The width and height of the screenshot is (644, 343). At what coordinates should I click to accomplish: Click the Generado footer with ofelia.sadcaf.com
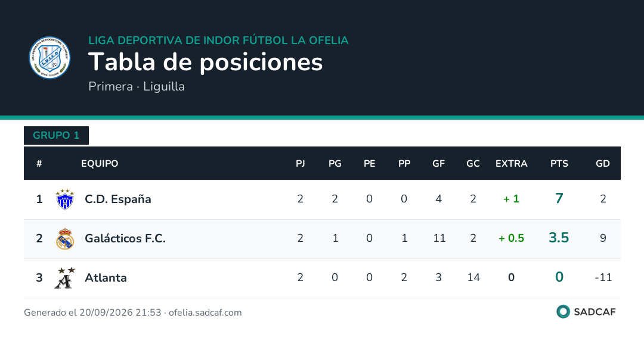click(132, 313)
